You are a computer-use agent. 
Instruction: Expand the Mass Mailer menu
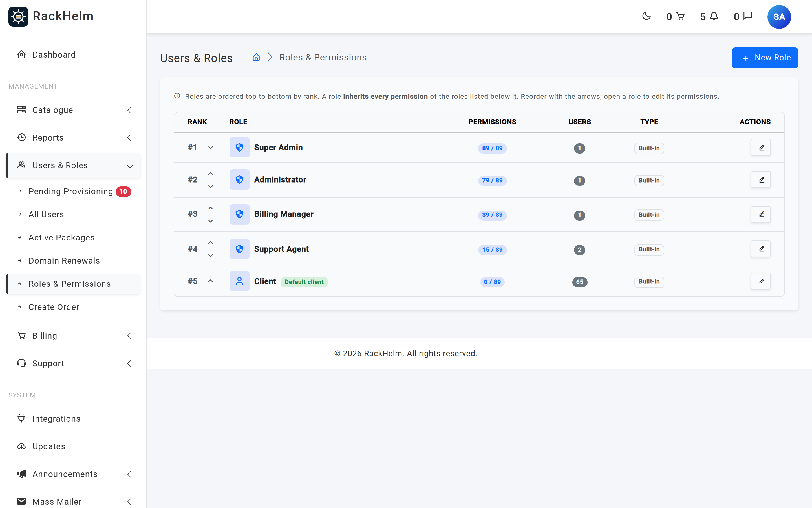(x=73, y=502)
